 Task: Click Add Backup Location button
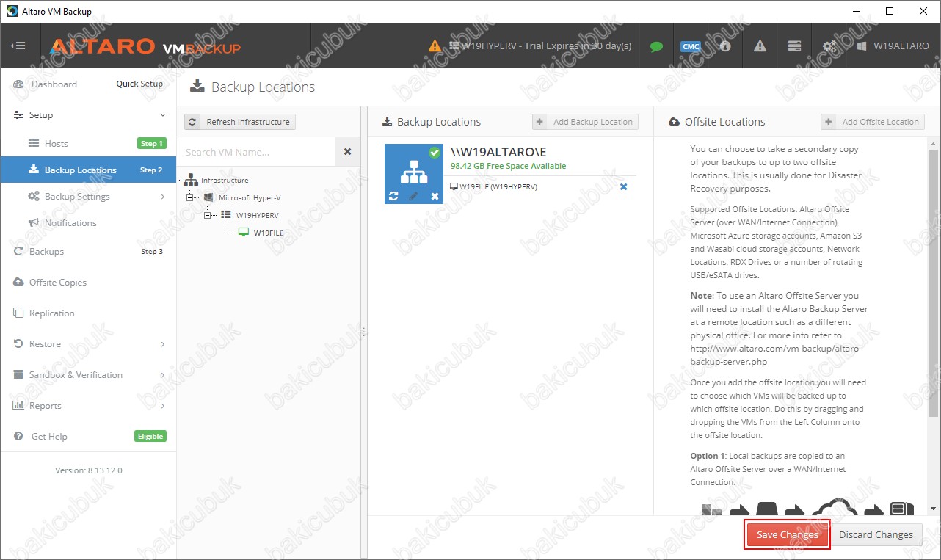click(585, 122)
